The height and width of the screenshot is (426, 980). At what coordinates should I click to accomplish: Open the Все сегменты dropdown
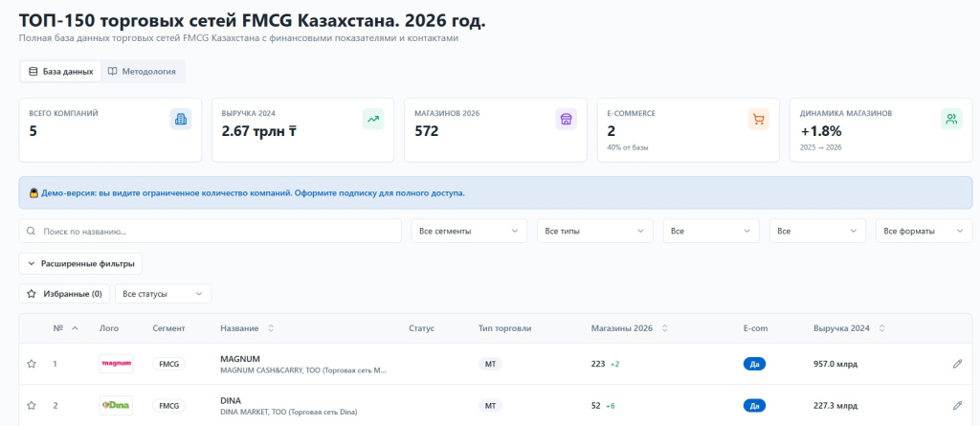point(469,232)
